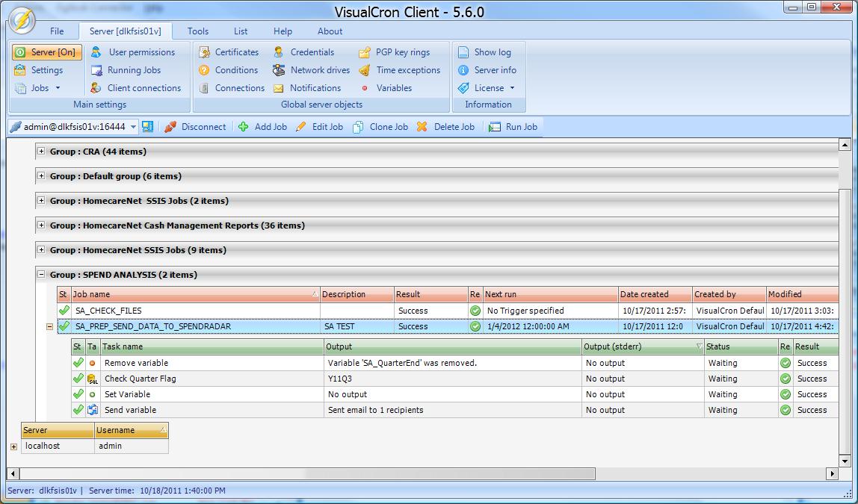Click the Notifications envelope icon

pyautogui.click(x=279, y=88)
